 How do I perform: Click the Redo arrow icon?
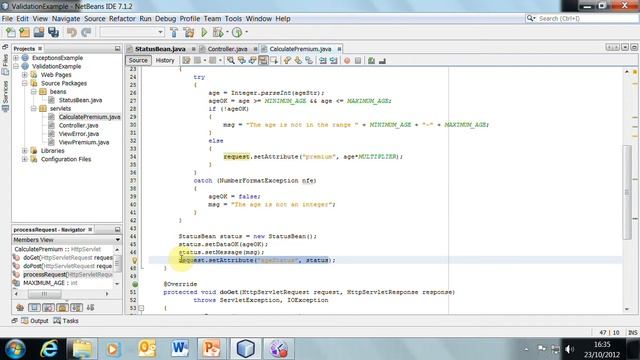[86, 32]
